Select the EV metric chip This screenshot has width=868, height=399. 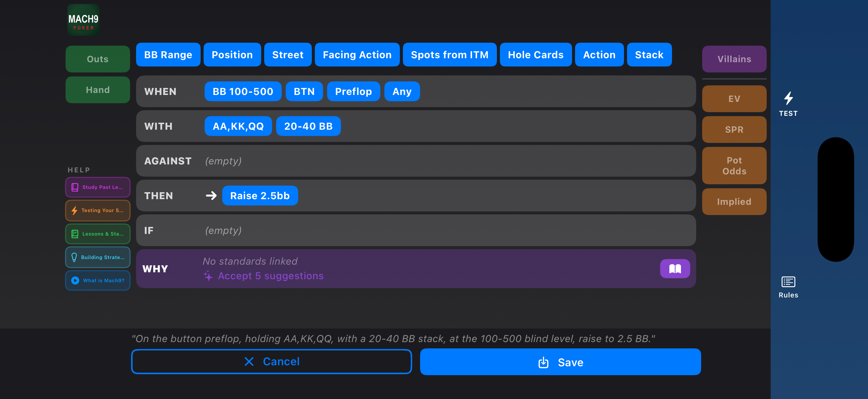734,99
